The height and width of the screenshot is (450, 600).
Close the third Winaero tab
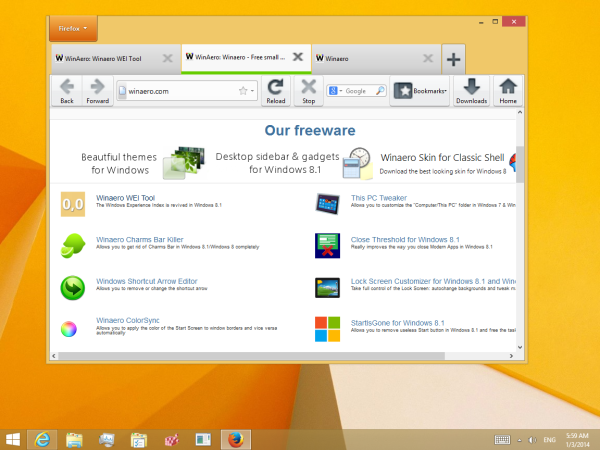(428, 58)
